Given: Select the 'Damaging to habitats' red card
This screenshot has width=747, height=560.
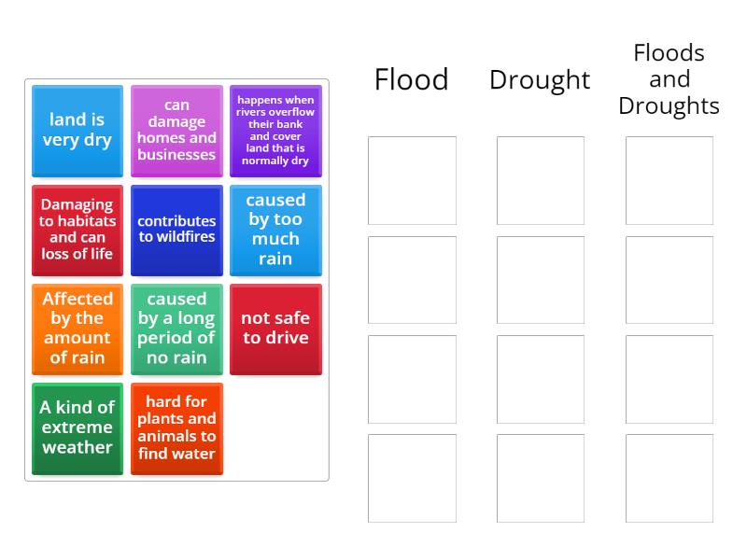Looking at the screenshot, I should (78, 230).
